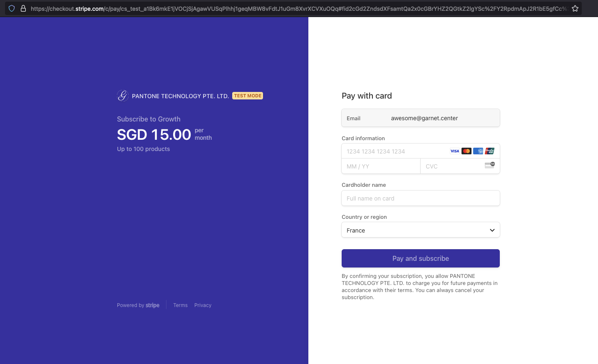Toggle the bookmark star in address bar
The width and height of the screenshot is (598, 364).
[575, 8]
